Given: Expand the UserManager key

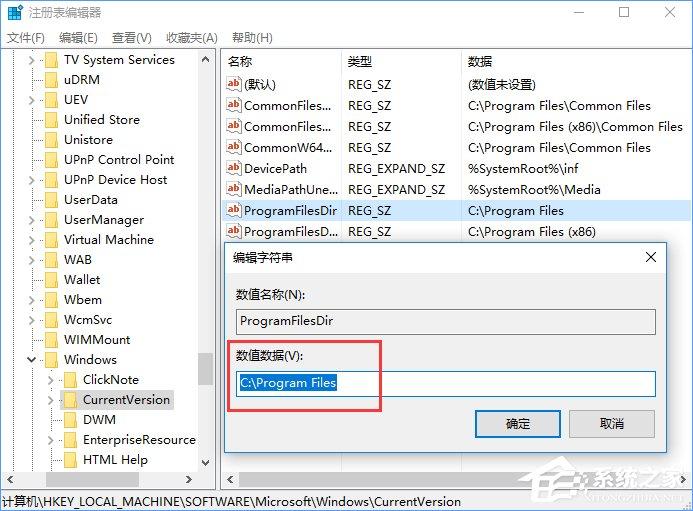Looking at the screenshot, I should (x=31, y=220).
